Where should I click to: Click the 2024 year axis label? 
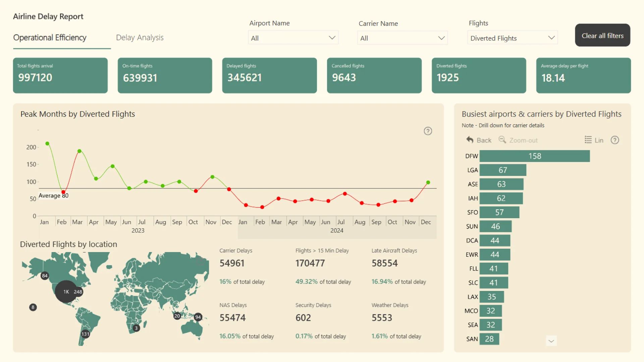[x=337, y=231]
